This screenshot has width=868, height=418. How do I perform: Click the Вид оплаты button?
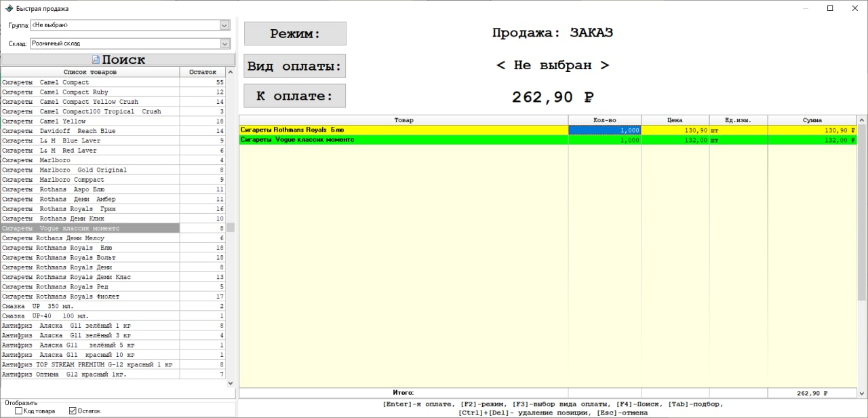pyautogui.click(x=295, y=66)
